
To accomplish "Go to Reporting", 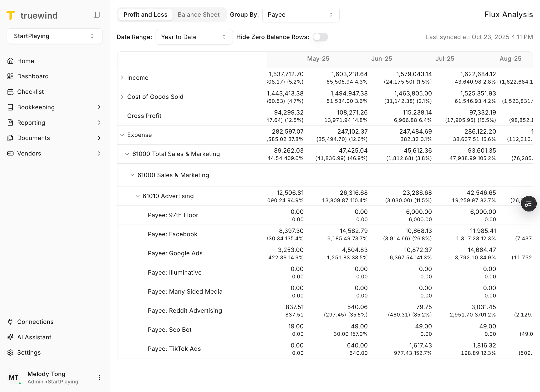I will (x=31, y=123).
